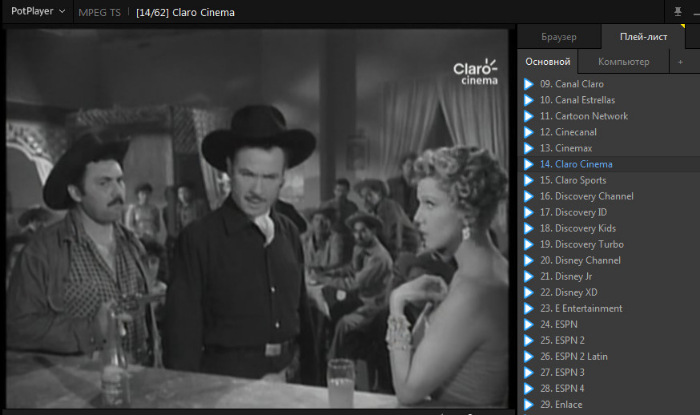
Task: Click the play icon beside Enlace
Action: pos(529,405)
